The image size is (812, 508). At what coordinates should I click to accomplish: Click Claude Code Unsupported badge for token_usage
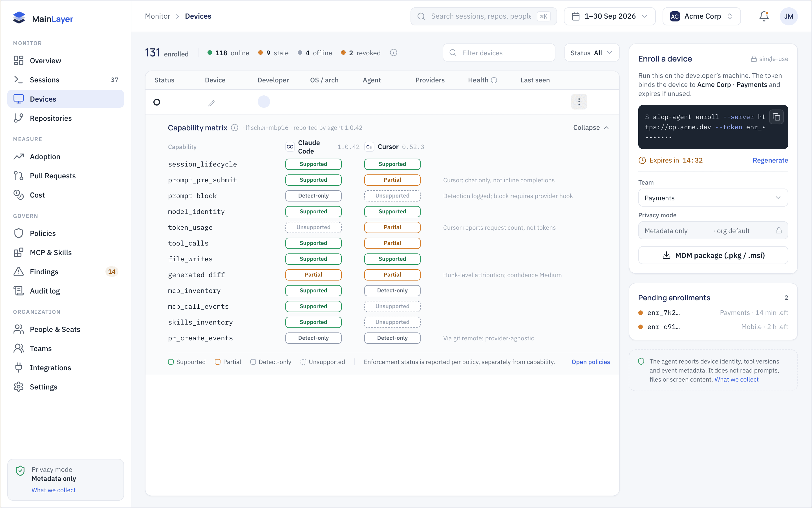point(314,227)
